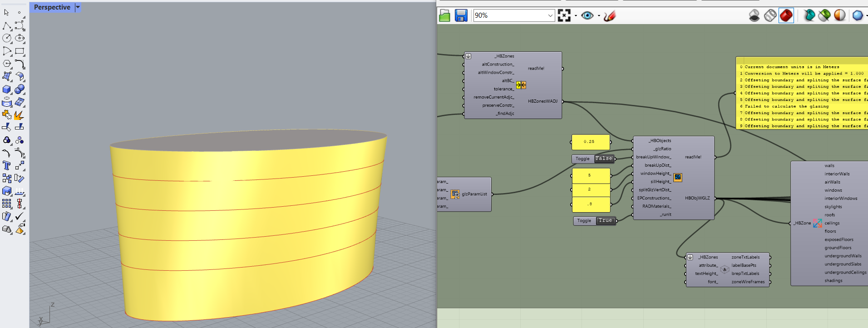Open the Perspective viewport dropdown arrow
This screenshot has height=328, width=868.
pyautogui.click(x=78, y=7)
